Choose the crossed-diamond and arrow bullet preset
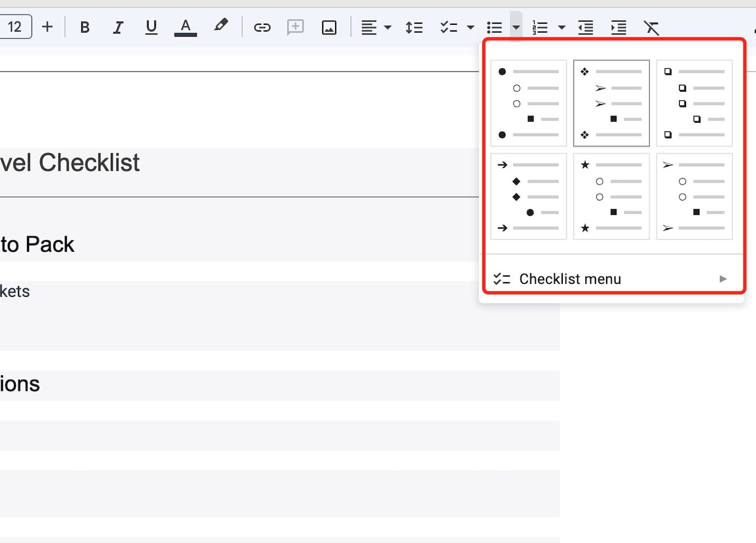This screenshot has height=543, width=756. (x=611, y=103)
